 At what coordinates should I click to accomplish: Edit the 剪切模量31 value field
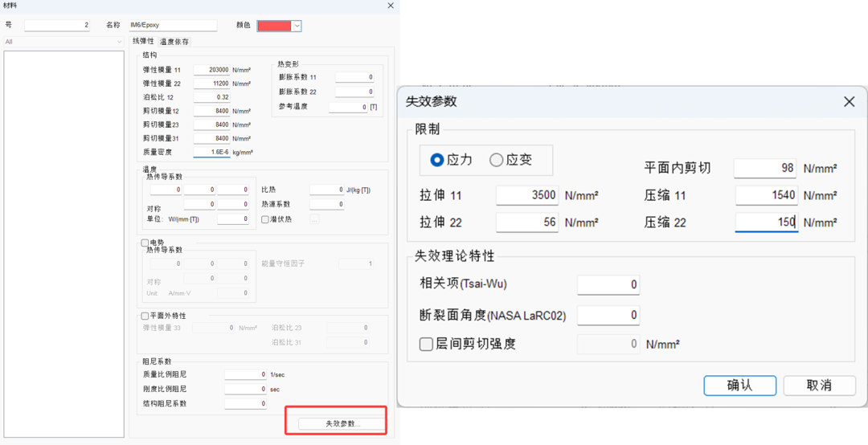point(211,138)
